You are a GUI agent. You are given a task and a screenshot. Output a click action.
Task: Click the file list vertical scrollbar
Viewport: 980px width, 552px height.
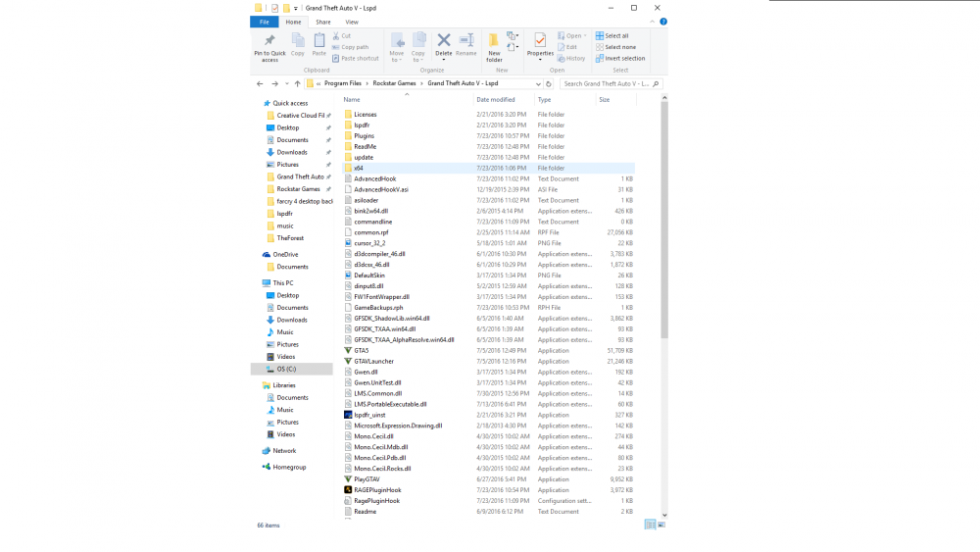[664, 219]
